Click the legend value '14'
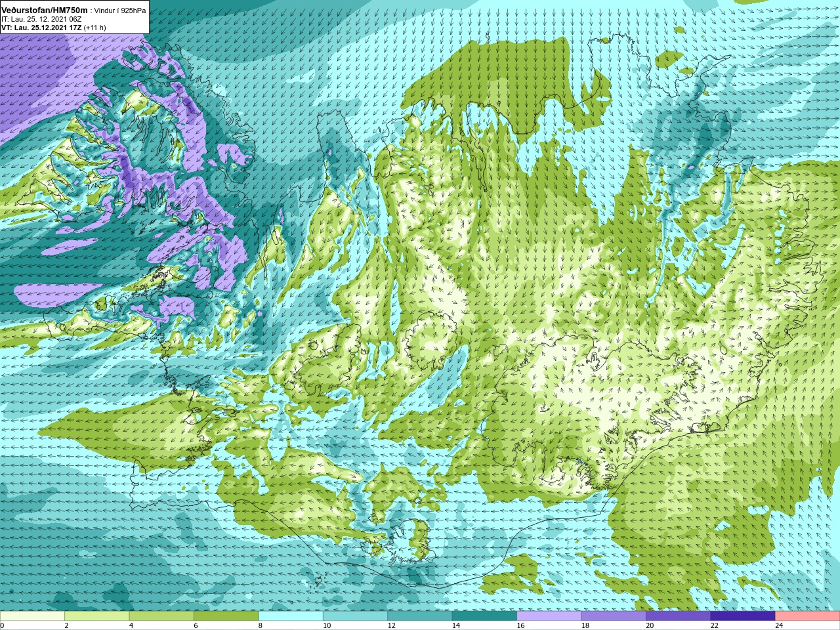Image resolution: width=840 pixels, height=630 pixels. (456, 625)
